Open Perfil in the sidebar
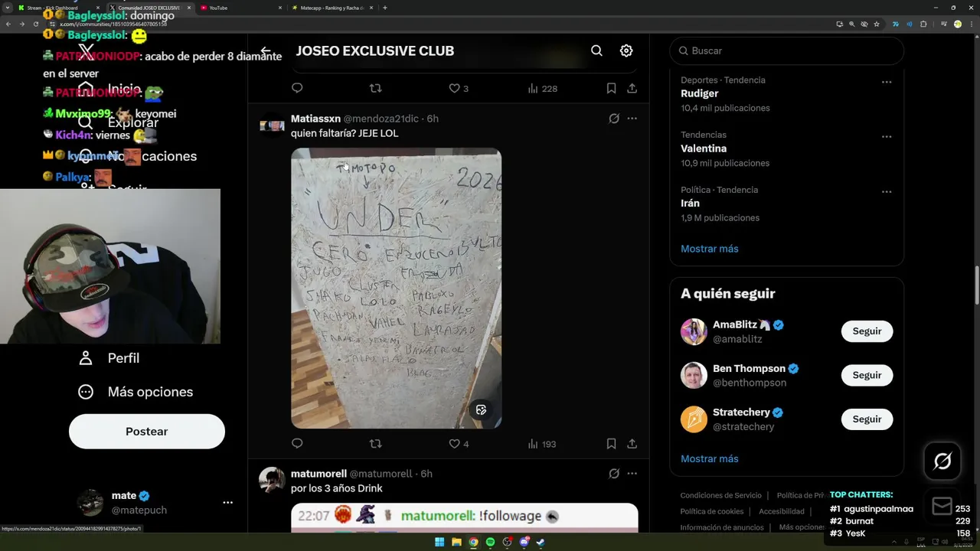 click(x=108, y=358)
